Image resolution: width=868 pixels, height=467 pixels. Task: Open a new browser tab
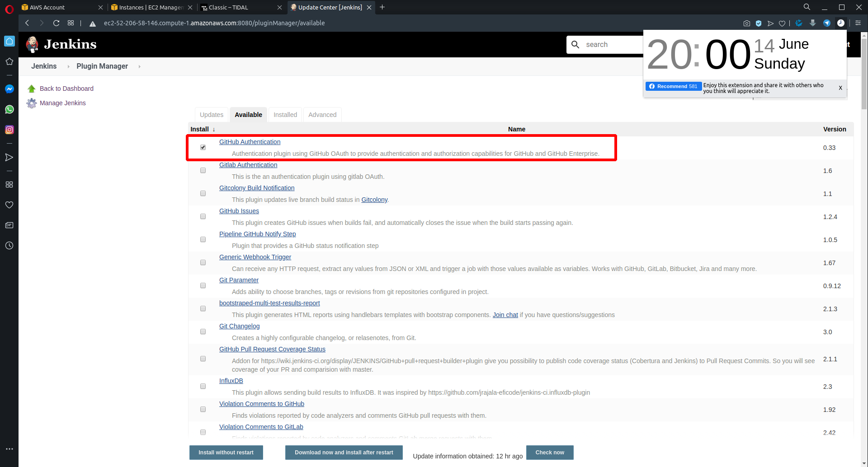[x=382, y=7]
